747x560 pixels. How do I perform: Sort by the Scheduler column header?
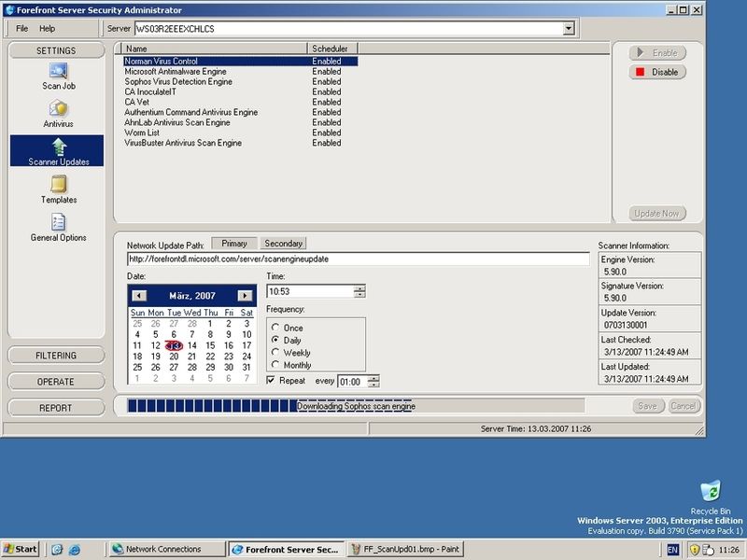tap(332, 49)
